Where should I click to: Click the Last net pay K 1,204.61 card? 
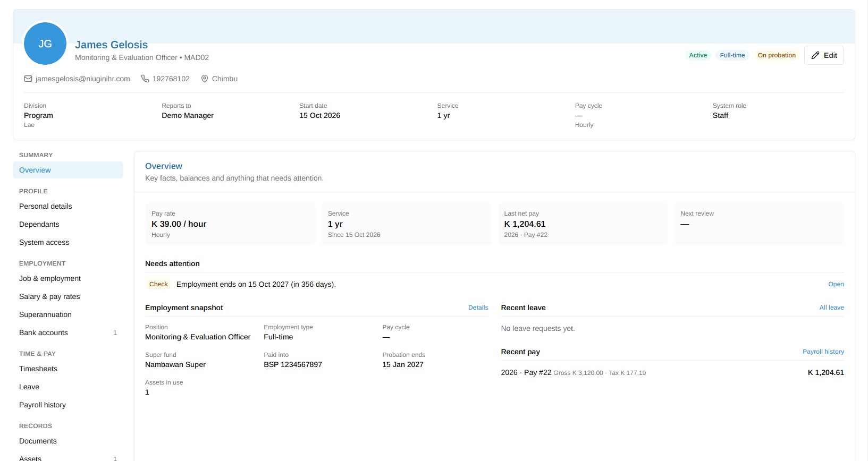(583, 224)
